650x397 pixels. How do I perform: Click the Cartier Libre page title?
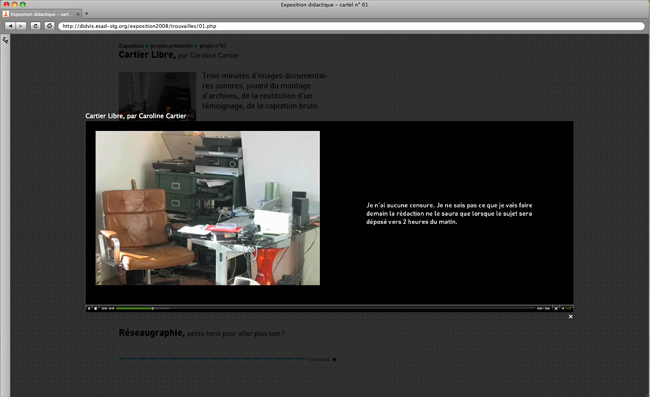[x=147, y=55]
